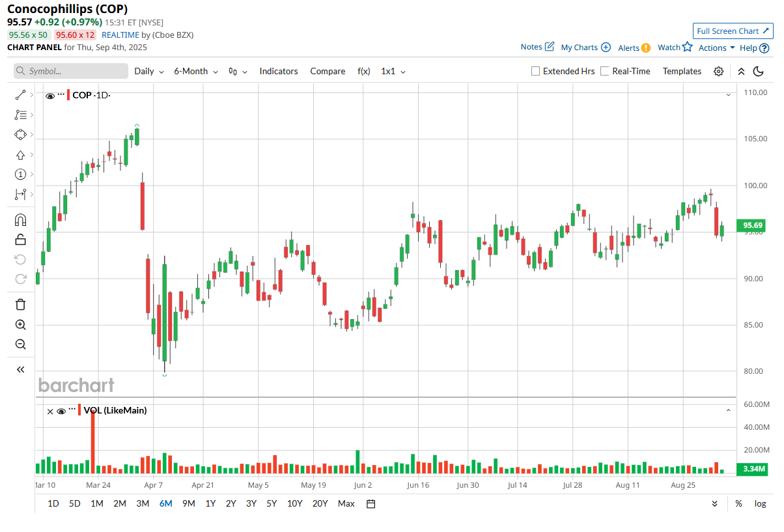
Task: Choose the arrow annotation tool
Action: click(20, 155)
